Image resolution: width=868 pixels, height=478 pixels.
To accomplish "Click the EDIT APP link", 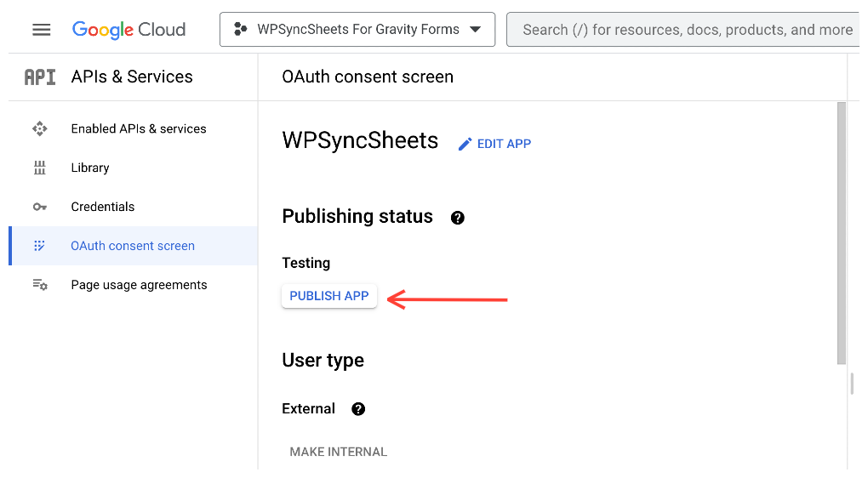I will coord(494,144).
